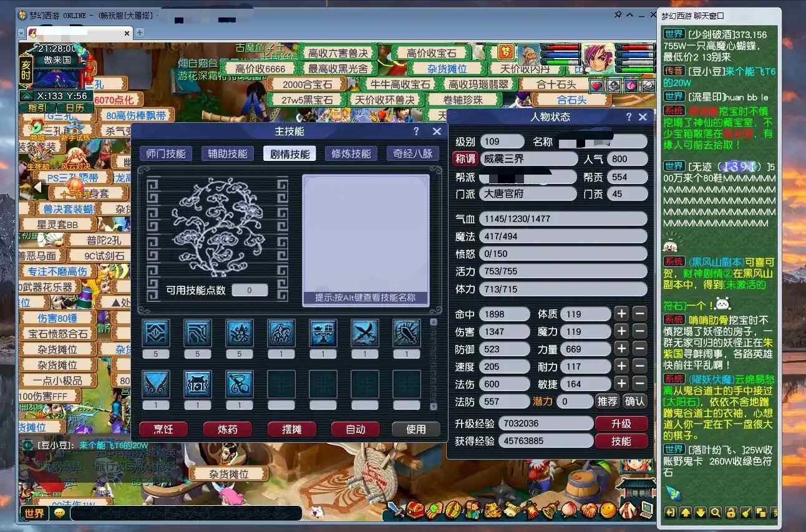806x532 pixels.
Task: Click the magnifier icon in chat window
Action: 716,513
